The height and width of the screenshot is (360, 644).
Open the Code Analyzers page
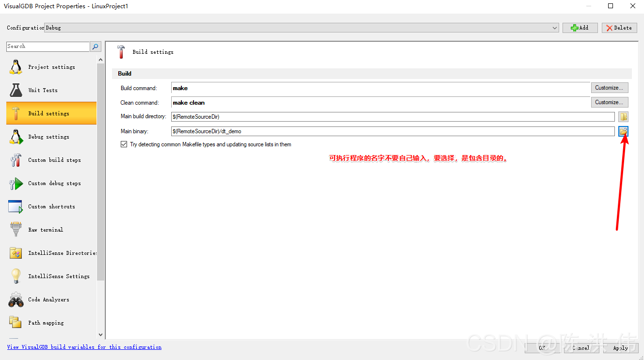[51, 299]
